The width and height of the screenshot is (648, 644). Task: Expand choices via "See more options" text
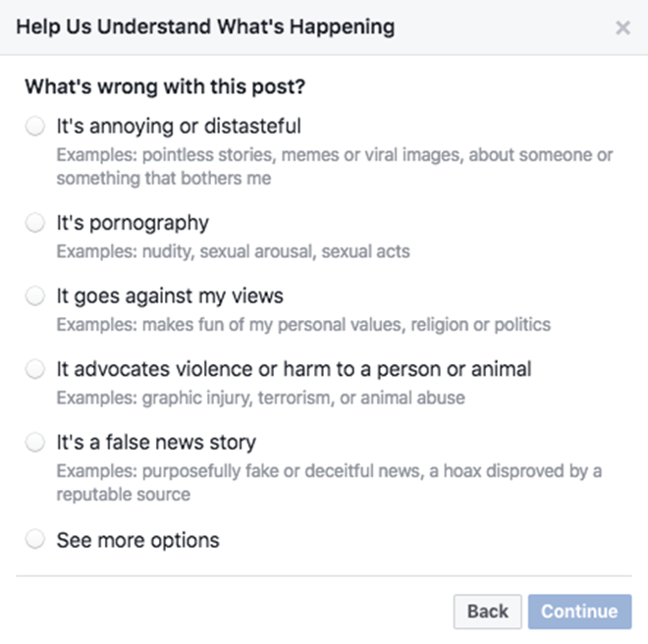click(137, 540)
